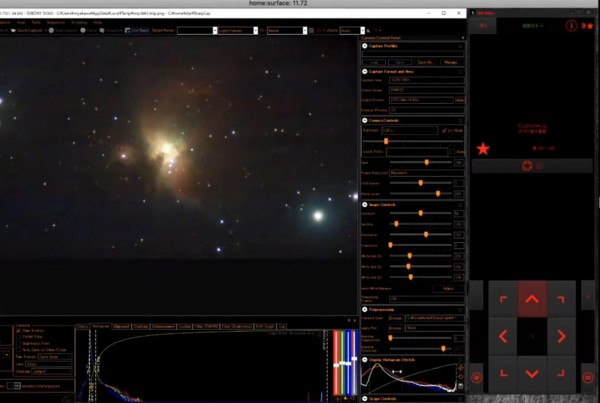Slew the telescope downward with the down arrow

[x=532, y=374]
